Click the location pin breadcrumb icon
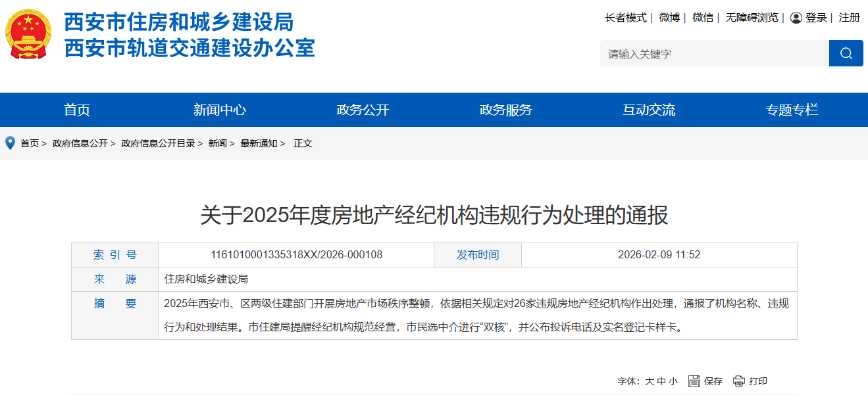868x397 pixels. point(10,143)
